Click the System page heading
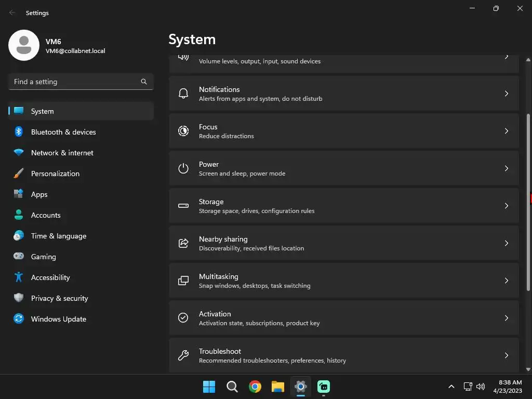532x399 pixels. coord(192,39)
